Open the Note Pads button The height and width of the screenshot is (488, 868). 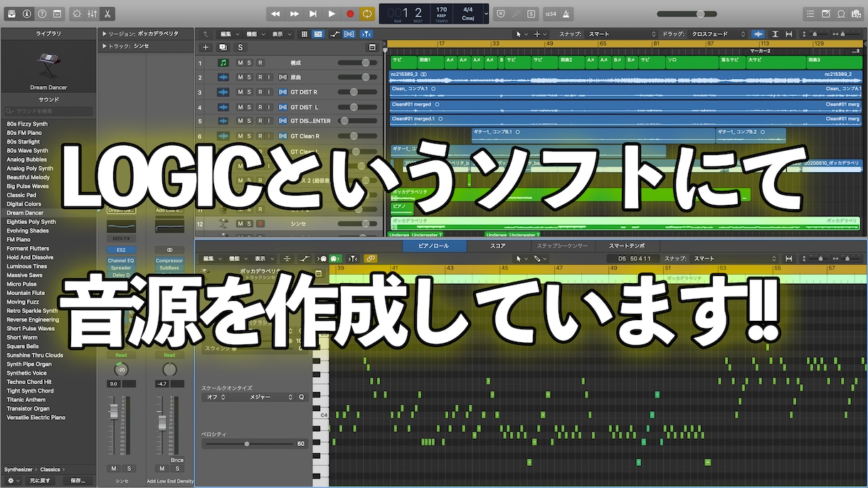point(826,14)
